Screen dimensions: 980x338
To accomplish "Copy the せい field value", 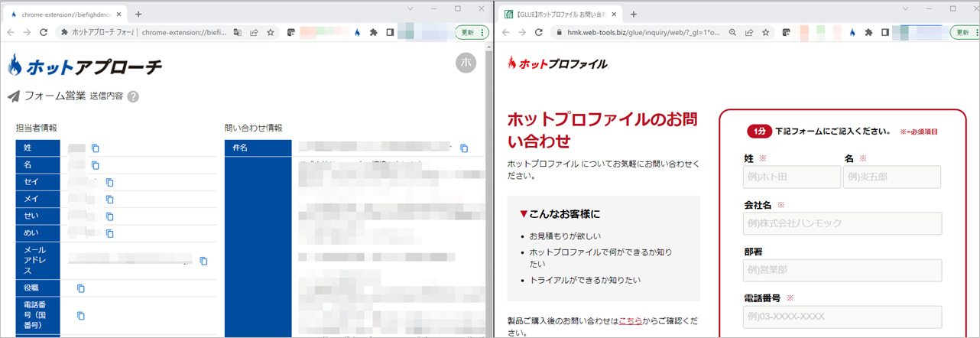I will coord(109,216).
